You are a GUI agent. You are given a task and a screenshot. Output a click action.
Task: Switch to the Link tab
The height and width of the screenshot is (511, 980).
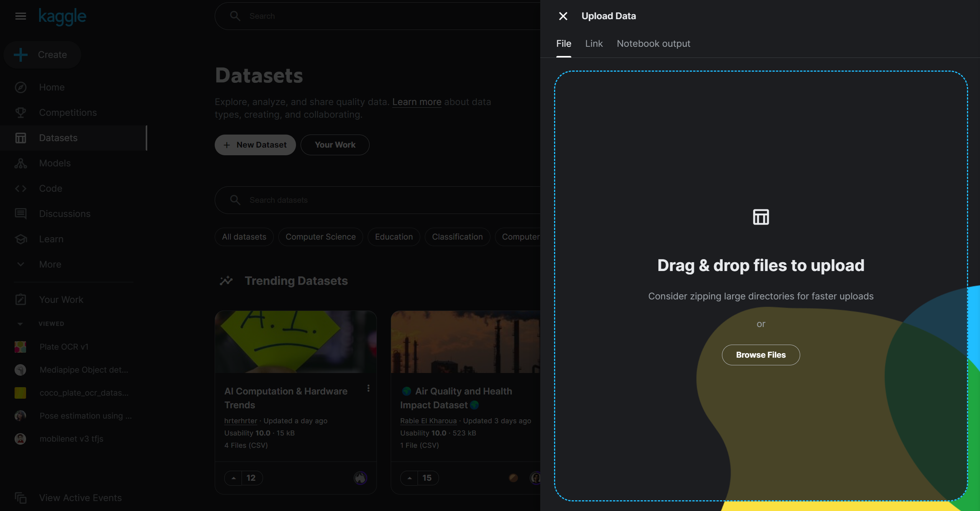(594, 44)
